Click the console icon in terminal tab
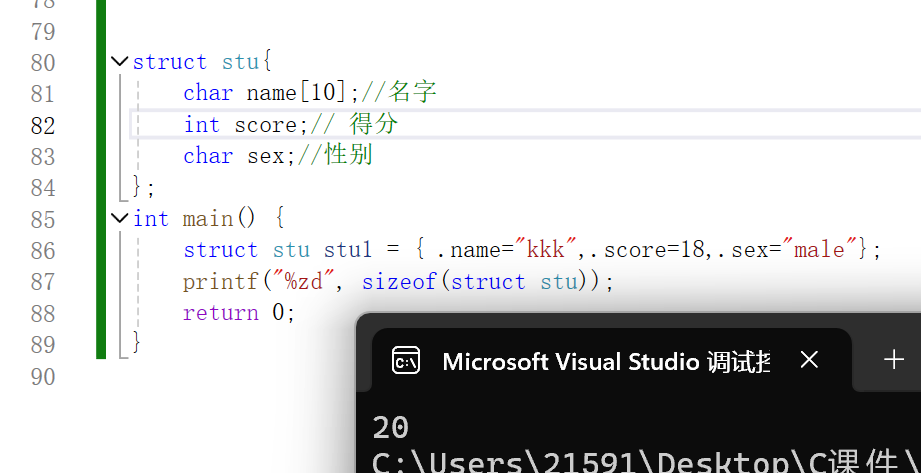 tap(405, 360)
